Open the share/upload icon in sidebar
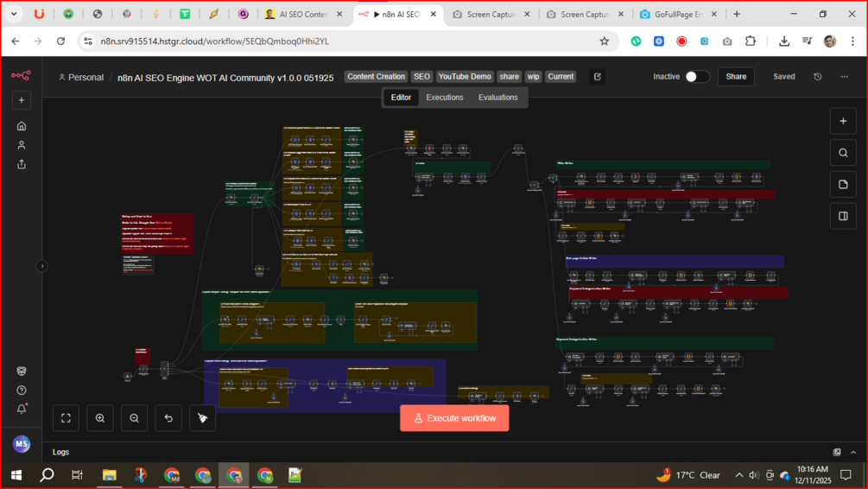The image size is (868, 489). [x=21, y=164]
